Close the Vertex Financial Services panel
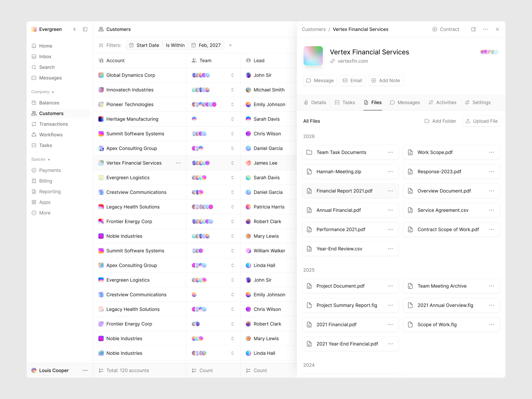Image resolution: width=532 pixels, height=399 pixels. 497,29
